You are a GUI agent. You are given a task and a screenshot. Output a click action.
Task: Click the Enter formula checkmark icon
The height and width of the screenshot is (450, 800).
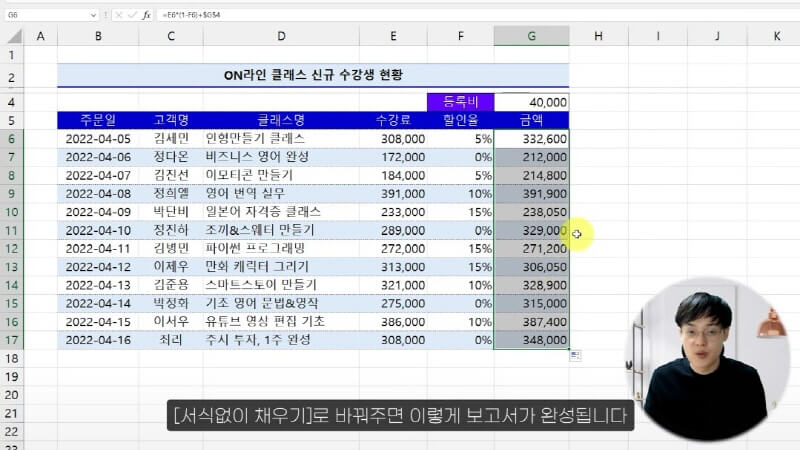pyautogui.click(x=133, y=15)
